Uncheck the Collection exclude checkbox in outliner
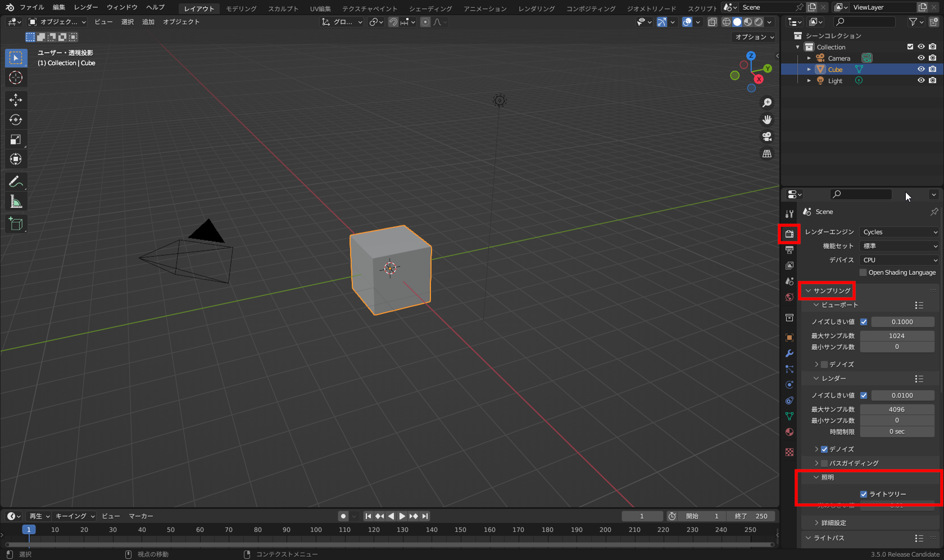Image resolution: width=944 pixels, height=560 pixels. (x=910, y=47)
